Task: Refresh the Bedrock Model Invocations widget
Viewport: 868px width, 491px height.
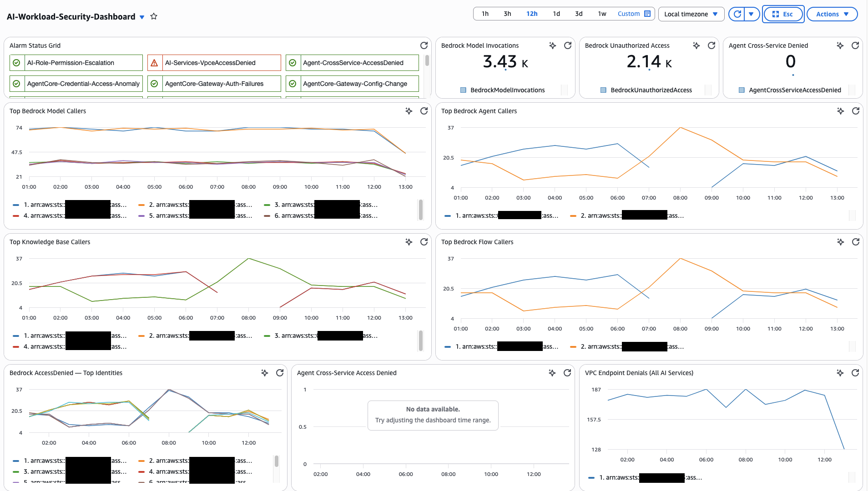Action: 568,45
